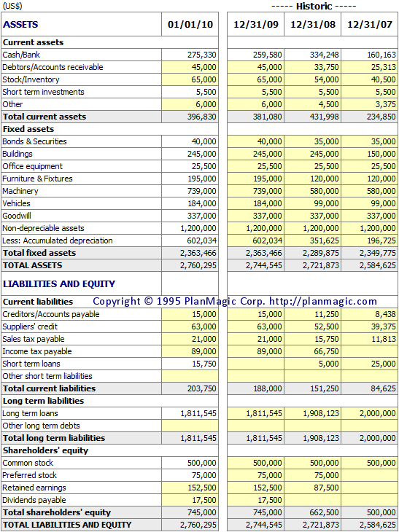399x532 pixels.
Task: Select the 01/01/10 column header
Action: (190, 25)
